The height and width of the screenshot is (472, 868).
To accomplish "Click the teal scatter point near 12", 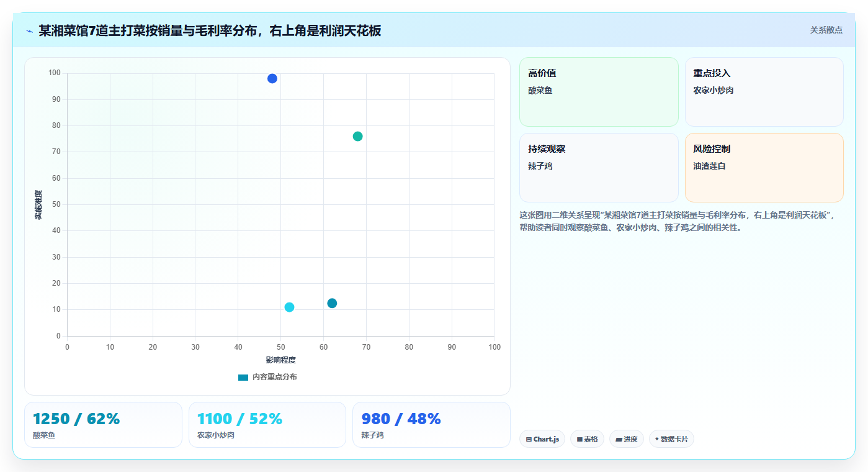I will pyautogui.click(x=332, y=303).
